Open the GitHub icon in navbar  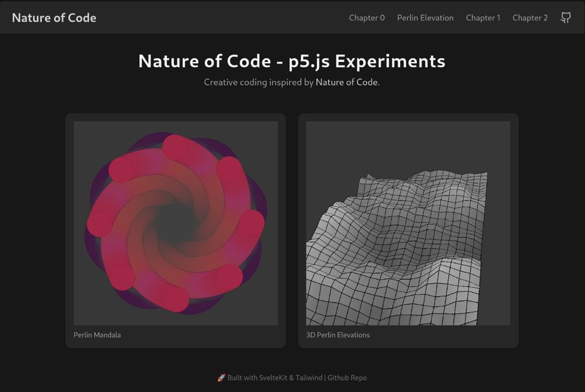pyautogui.click(x=566, y=18)
